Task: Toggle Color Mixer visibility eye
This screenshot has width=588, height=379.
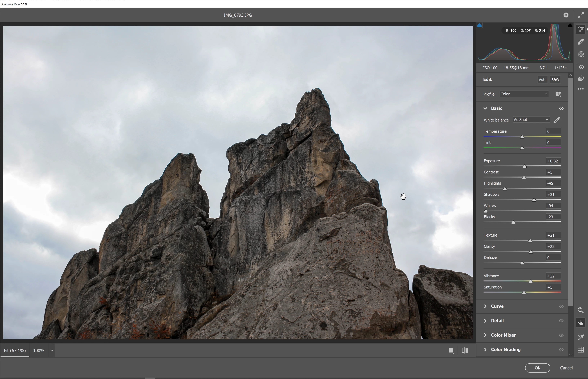Action: [x=561, y=335]
